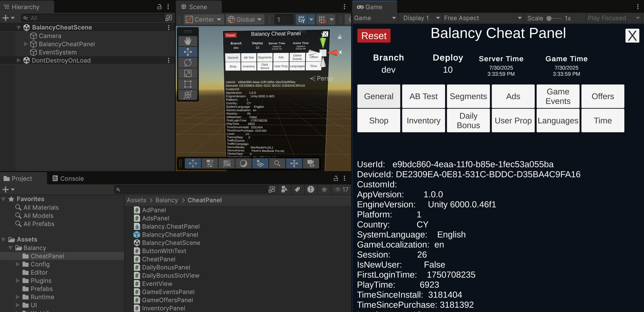644x312 pixels.
Task: Click the red X axis cone on Scene gizmo
Action: coord(333,52)
